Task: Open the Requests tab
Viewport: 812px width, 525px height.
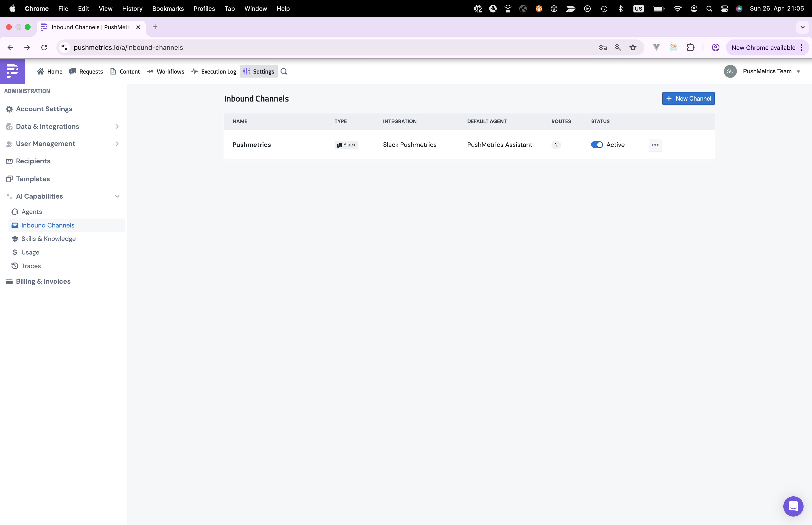Action: pos(86,71)
